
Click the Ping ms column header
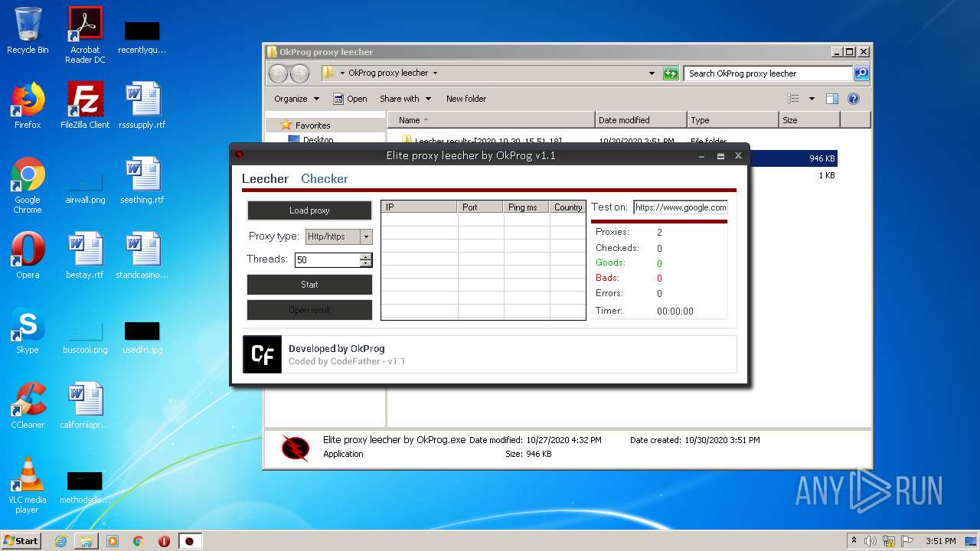tap(527, 207)
